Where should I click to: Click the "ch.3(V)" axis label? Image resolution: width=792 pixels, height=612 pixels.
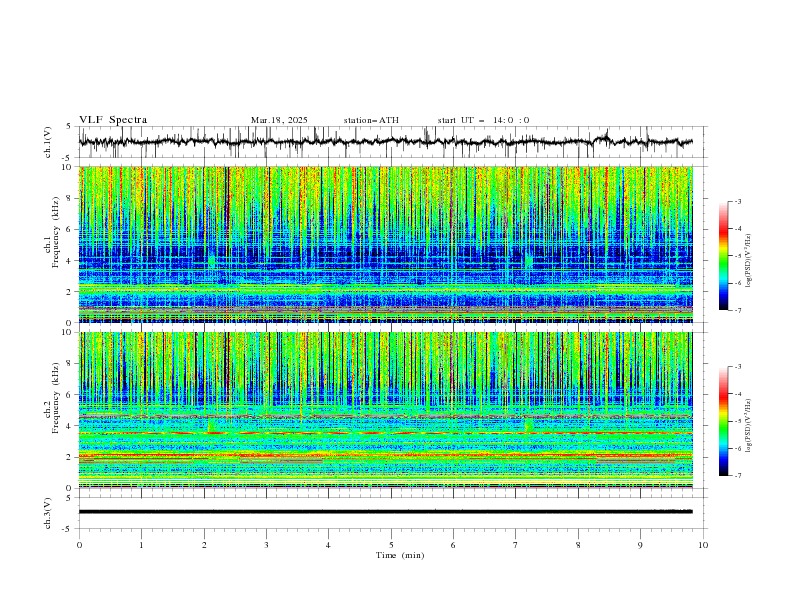click(x=48, y=513)
